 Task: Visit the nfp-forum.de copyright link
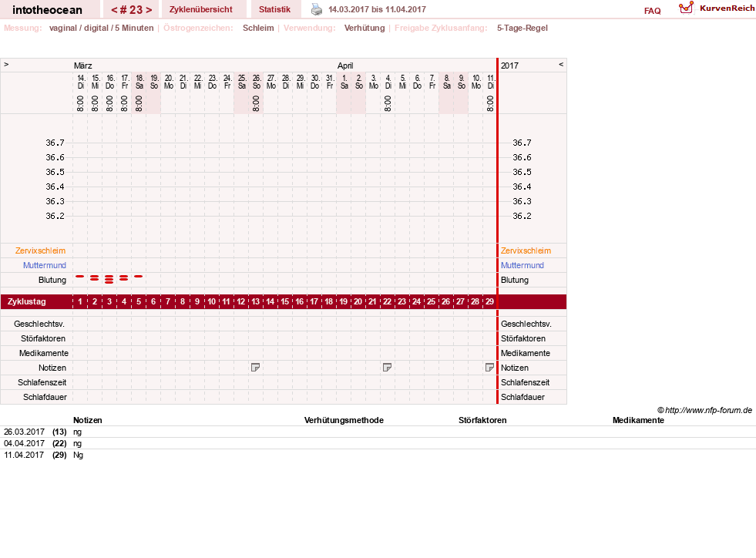point(705,411)
